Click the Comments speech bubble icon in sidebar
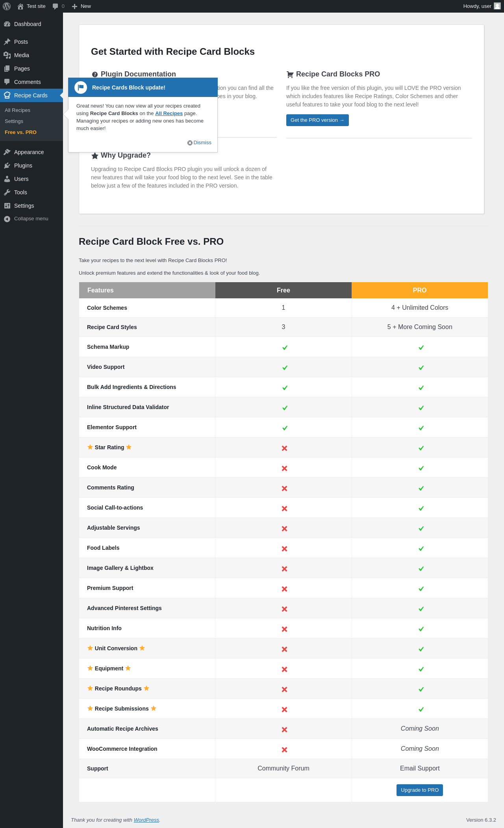This screenshot has height=828, width=504. click(7, 82)
